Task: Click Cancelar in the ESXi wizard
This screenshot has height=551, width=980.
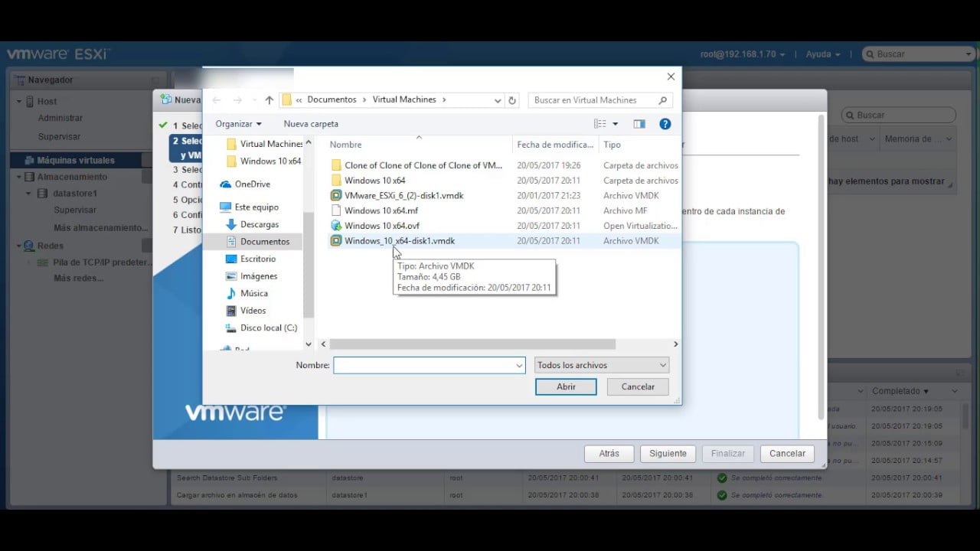Action: [x=787, y=454]
